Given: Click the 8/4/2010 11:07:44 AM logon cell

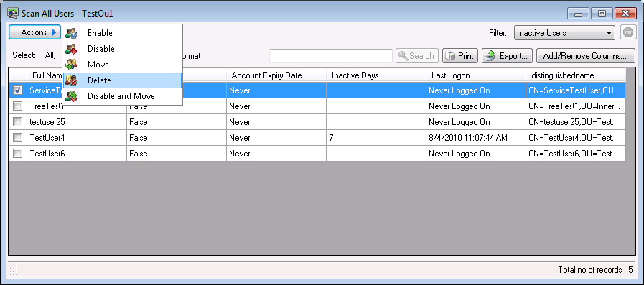Looking at the screenshot, I should (x=476, y=138).
